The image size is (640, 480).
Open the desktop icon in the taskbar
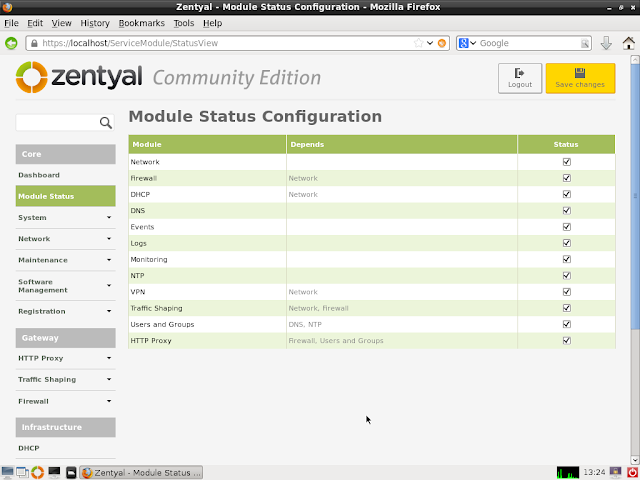coord(7,472)
